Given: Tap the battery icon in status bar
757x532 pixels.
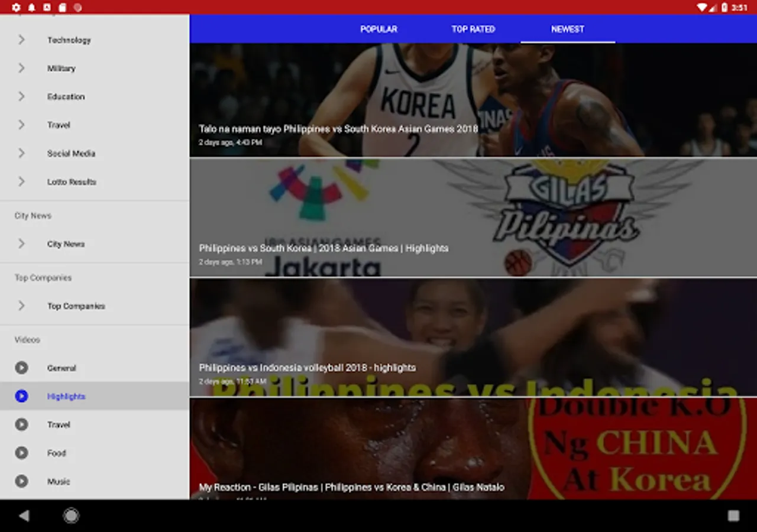Looking at the screenshot, I should coord(724,8).
